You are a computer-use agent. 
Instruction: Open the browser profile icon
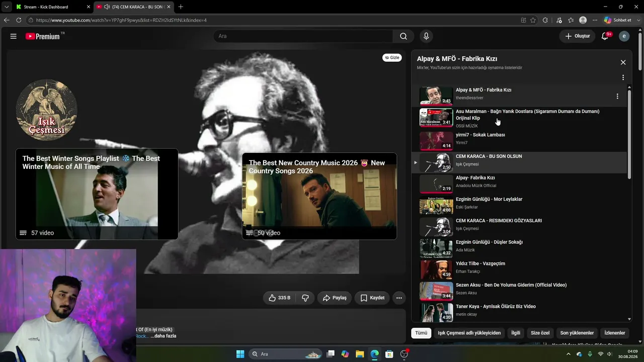point(583,20)
